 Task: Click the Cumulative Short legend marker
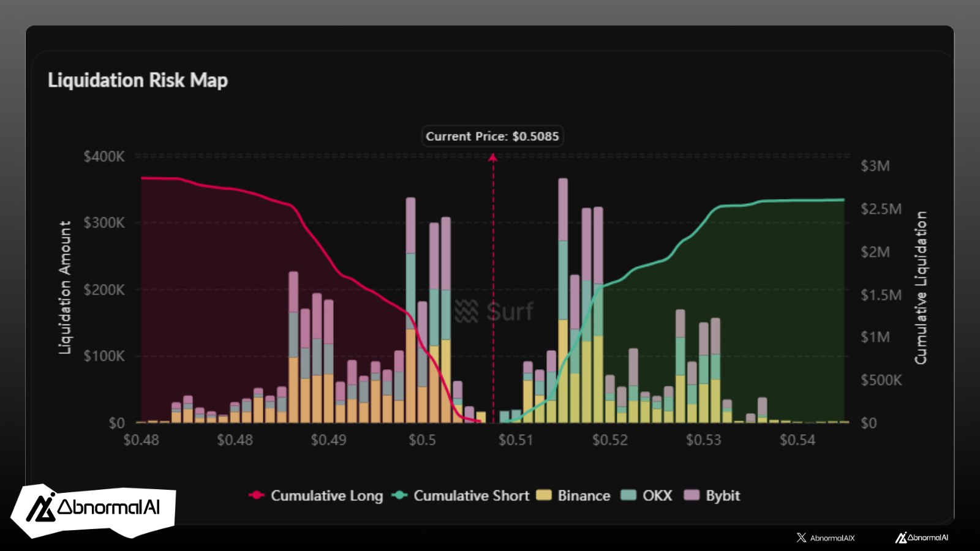(x=399, y=495)
